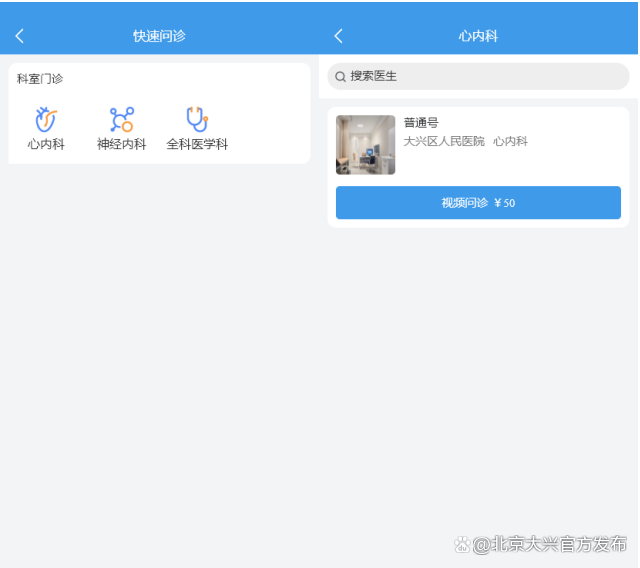Open the 心内科 heart department icon
Screen dimensions: 640x568
[46, 119]
